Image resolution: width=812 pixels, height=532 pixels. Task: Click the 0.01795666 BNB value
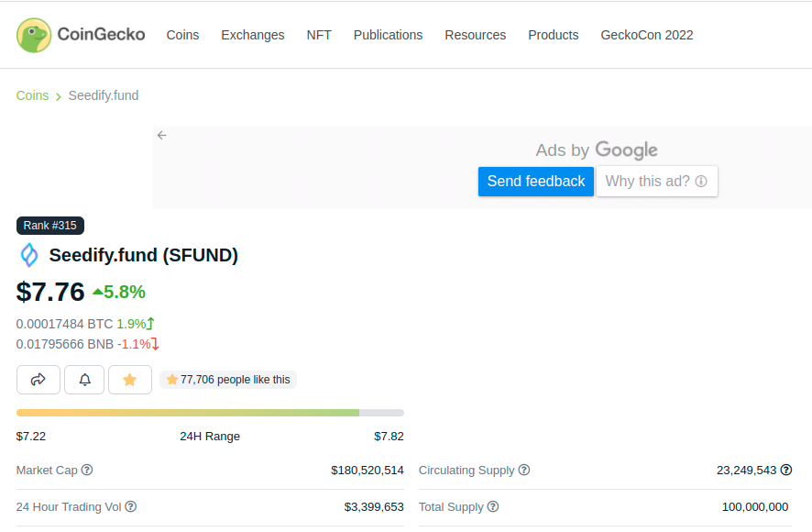pos(65,344)
